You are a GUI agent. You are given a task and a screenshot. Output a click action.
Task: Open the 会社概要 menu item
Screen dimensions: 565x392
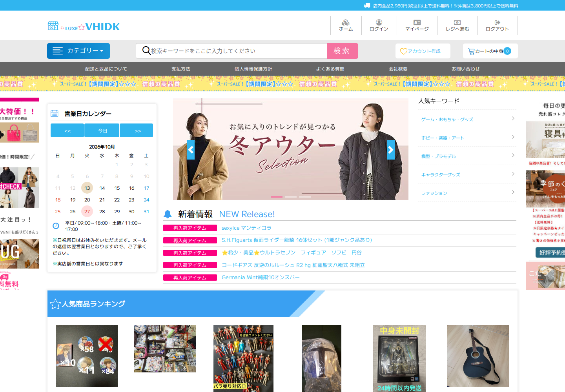point(398,69)
